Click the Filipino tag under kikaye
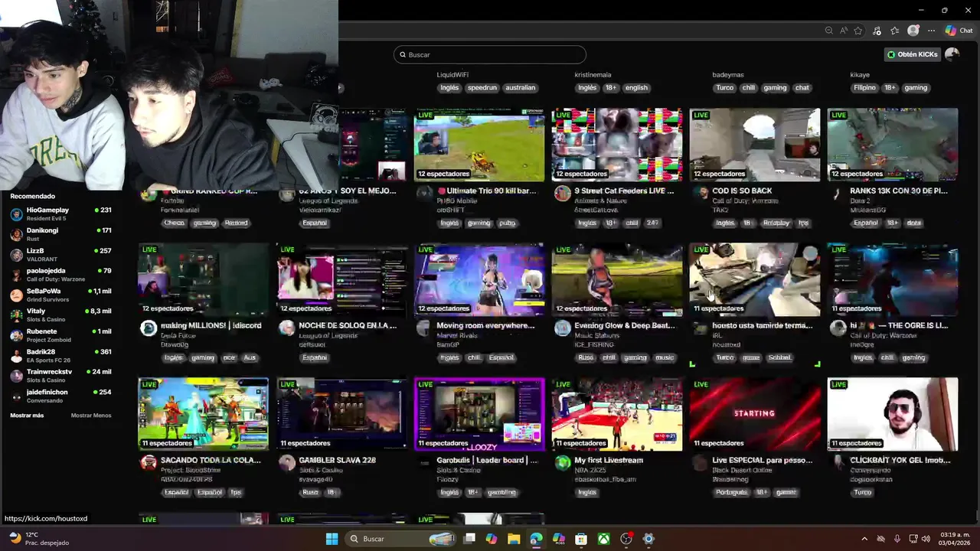Image resolution: width=980 pixels, height=551 pixels. (x=864, y=88)
